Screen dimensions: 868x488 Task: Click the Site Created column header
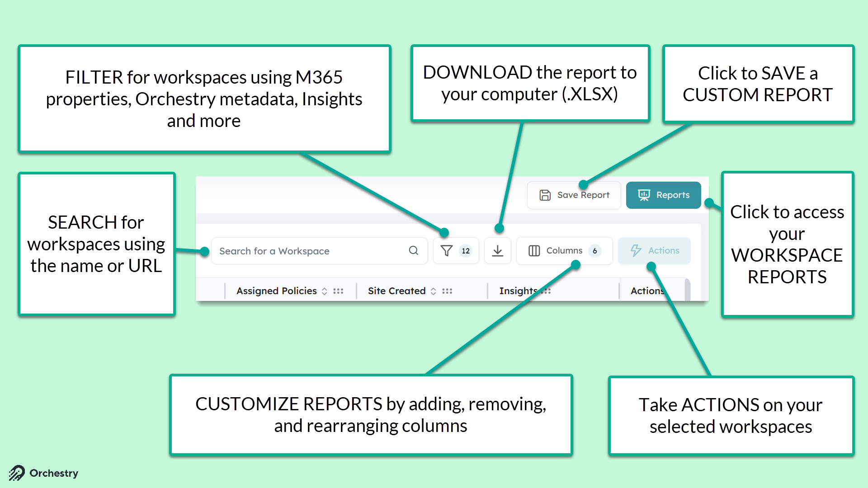397,291
